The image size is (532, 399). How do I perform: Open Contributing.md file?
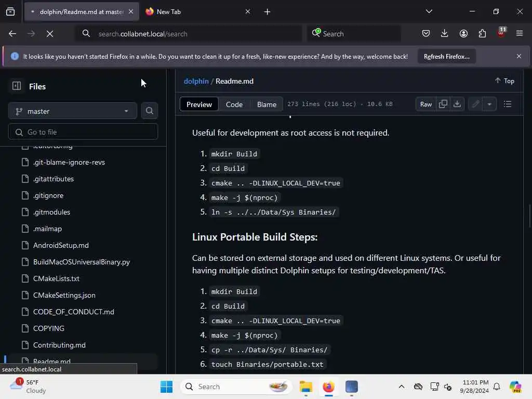(59, 345)
